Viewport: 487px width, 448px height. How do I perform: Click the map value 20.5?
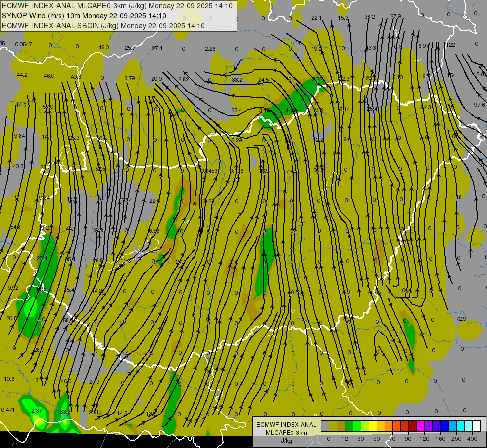pyautogui.click(x=12, y=318)
